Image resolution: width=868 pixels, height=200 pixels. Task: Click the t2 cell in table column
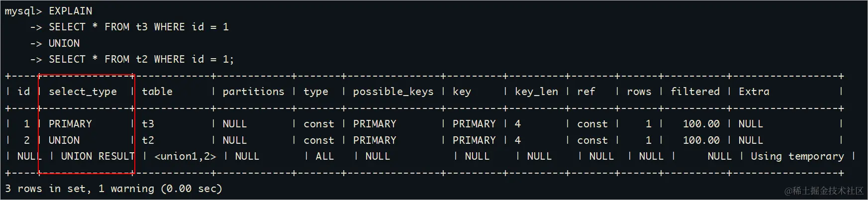[148, 140]
